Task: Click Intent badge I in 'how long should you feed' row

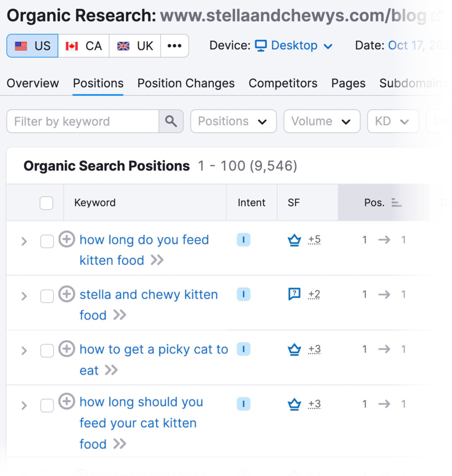Action: 244,404
